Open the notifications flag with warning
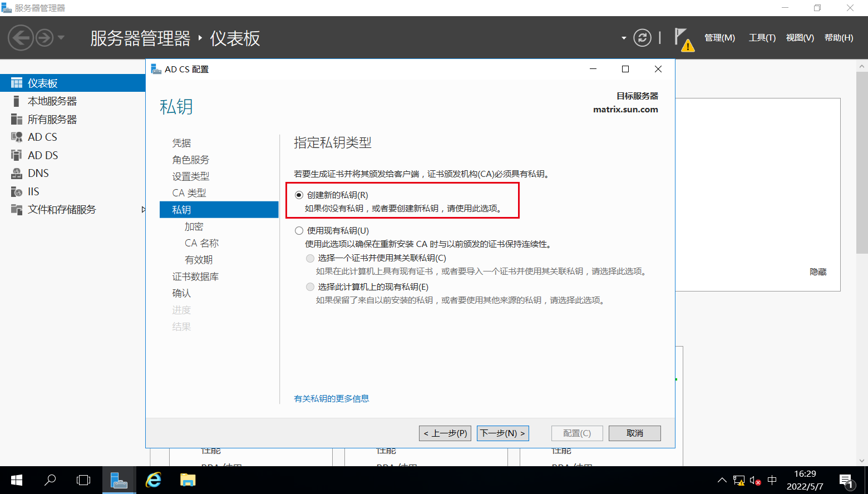The width and height of the screenshot is (868, 494). (x=683, y=38)
